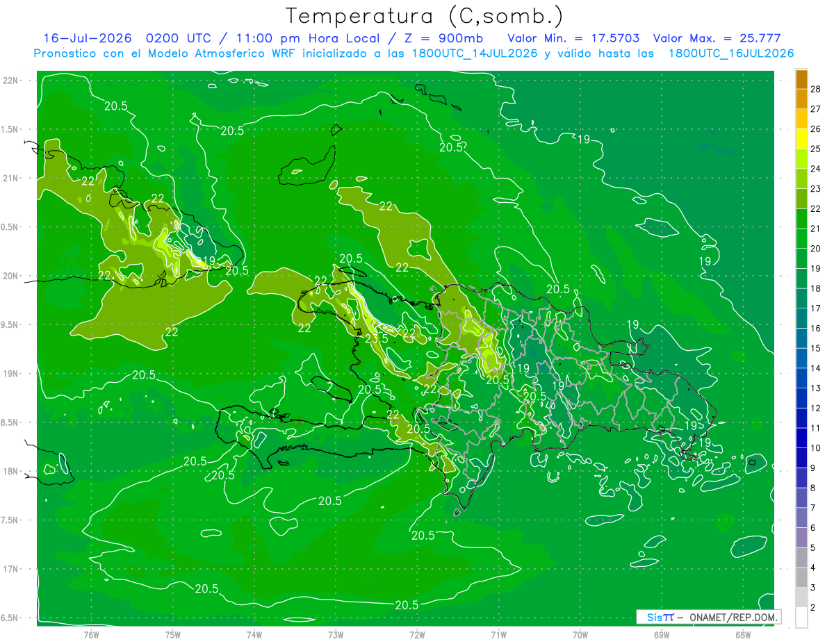The width and height of the screenshot is (834, 644).
Task: Click the '8.5N' latitude axis label
Action: click(10, 422)
